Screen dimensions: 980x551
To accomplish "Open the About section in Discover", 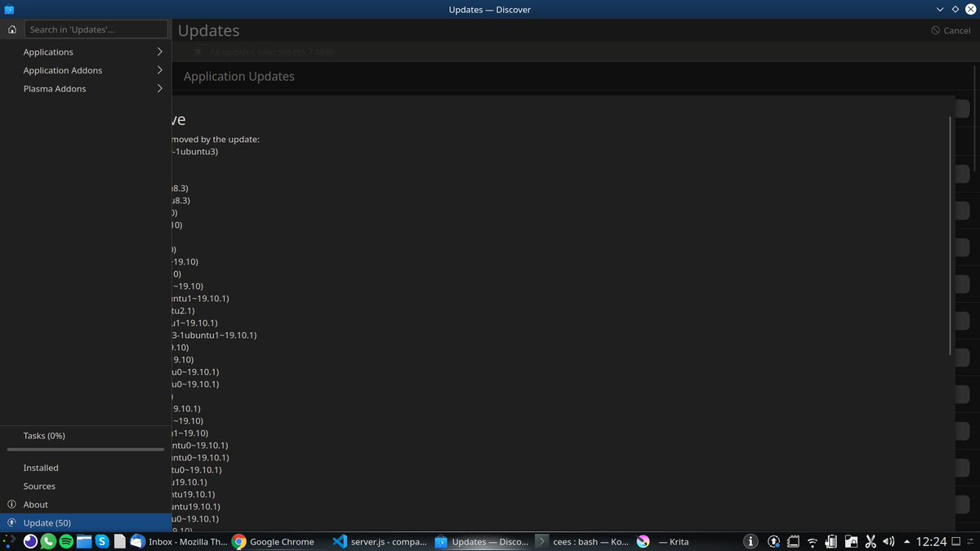I will tap(36, 504).
